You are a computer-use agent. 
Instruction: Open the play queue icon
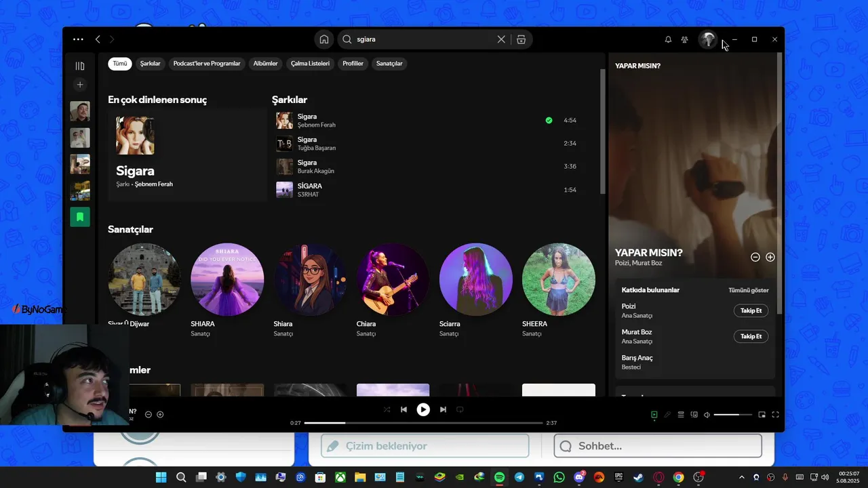click(681, 414)
